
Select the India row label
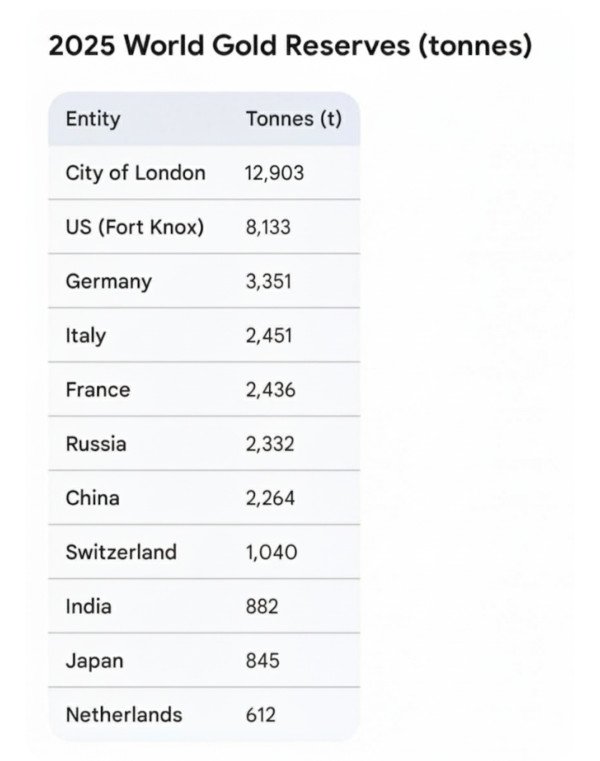tap(88, 606)
